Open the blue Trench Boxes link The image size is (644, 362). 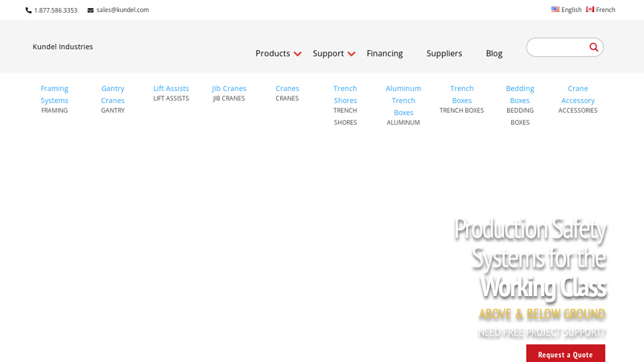461,94
